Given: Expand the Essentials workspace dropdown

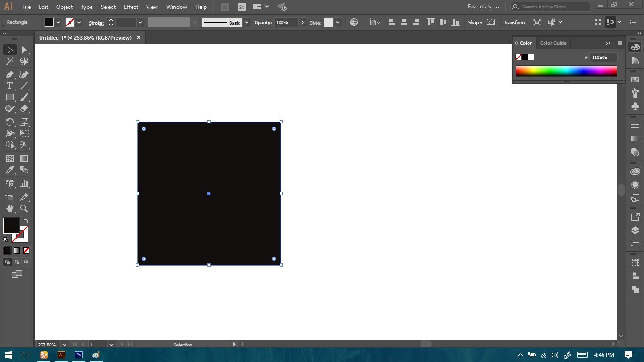Looking at the screenshot, I should pos(484,7).
